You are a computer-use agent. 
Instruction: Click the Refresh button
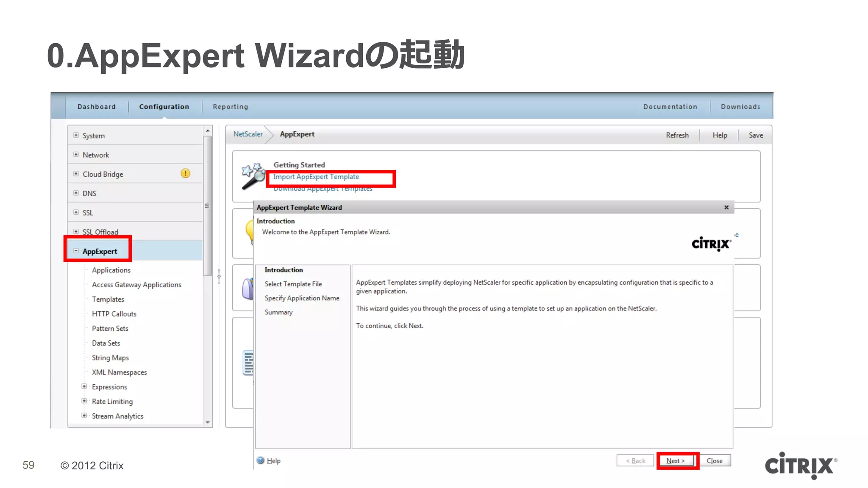point(677,135)
